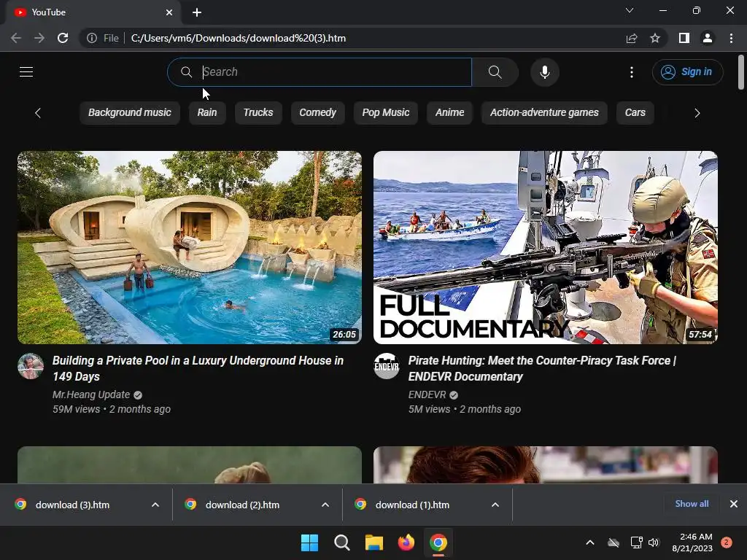Open the YouTube hamburger guide menu
The width and height of the screenshot is (747, 560).
[26, 72]
